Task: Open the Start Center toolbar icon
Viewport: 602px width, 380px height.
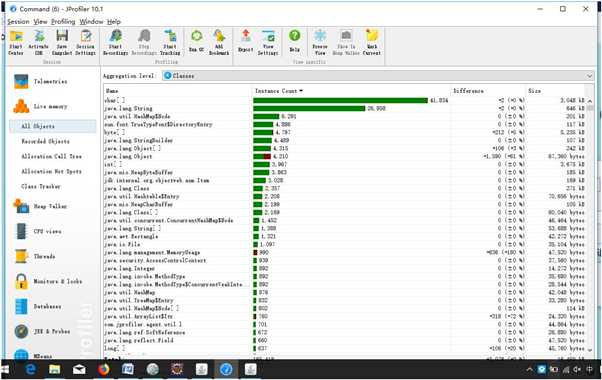Action: [16, 42]
